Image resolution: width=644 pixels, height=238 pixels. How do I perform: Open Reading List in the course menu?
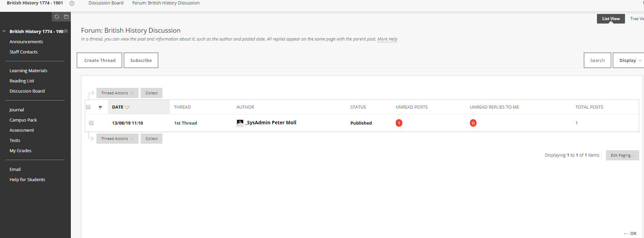pyautogui.click(x=22, y=81)
